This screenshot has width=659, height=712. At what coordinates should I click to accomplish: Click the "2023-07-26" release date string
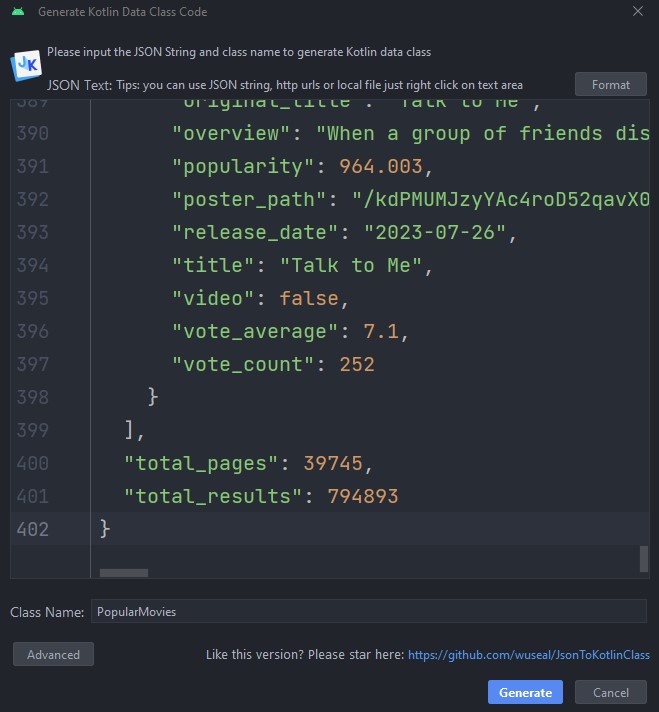pos(434,232)
